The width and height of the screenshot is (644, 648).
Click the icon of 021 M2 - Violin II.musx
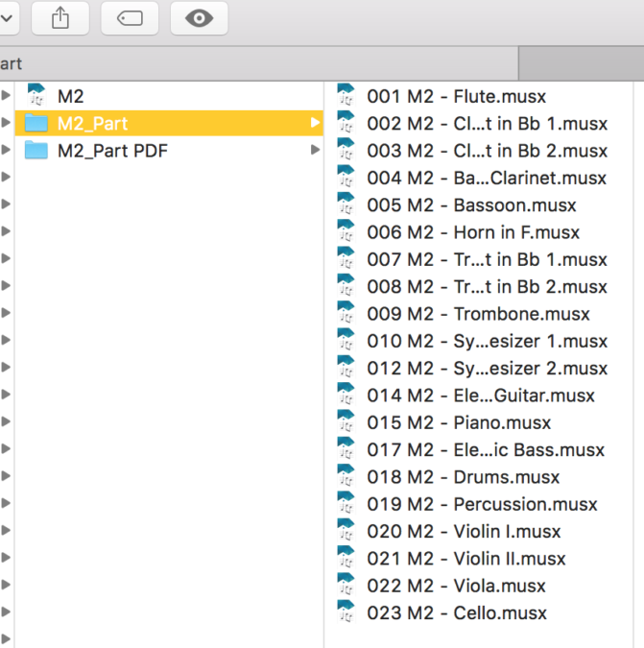[x=346, y=558]
